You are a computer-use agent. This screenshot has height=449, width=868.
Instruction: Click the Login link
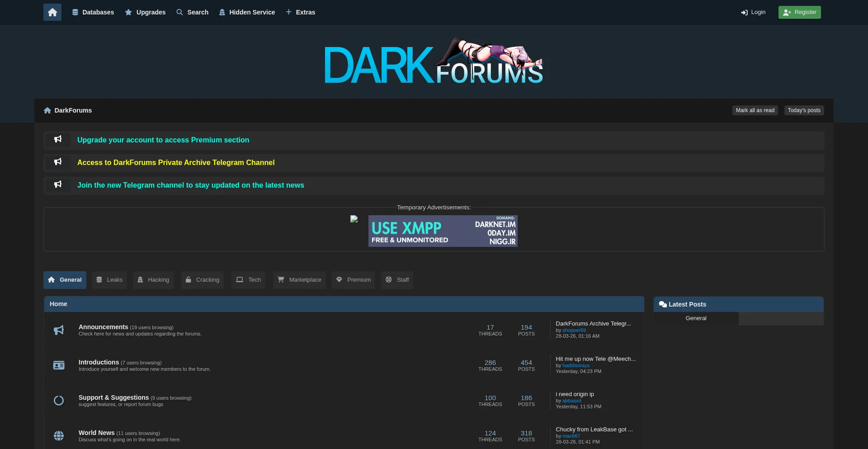tap(753, 12)
